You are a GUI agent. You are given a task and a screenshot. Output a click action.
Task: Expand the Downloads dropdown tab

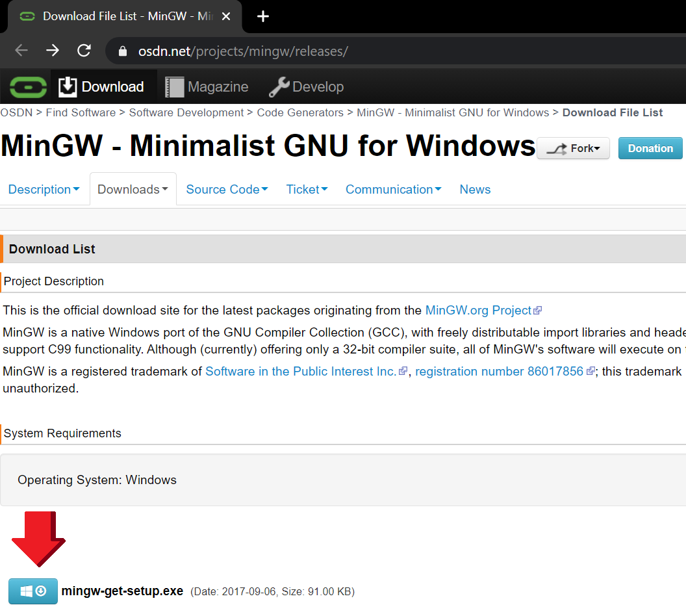pos(133,190)
